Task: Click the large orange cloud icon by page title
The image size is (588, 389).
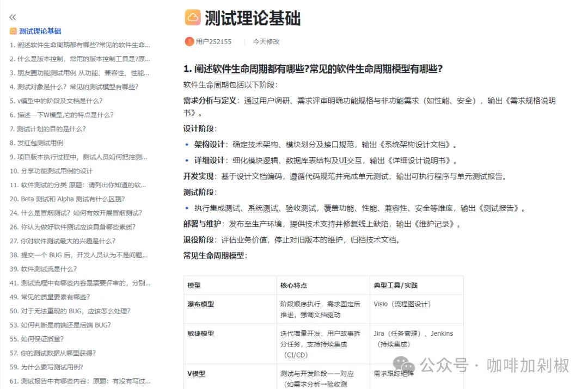Action: 193,17
